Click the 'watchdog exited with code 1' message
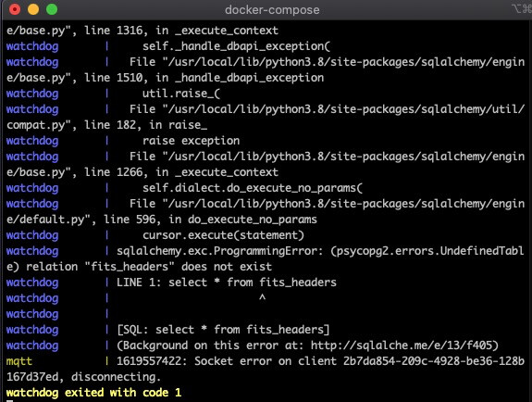Image resolution: width=532 pixels, height=402 pixels. pyautogui.click(x=93, y=393)
